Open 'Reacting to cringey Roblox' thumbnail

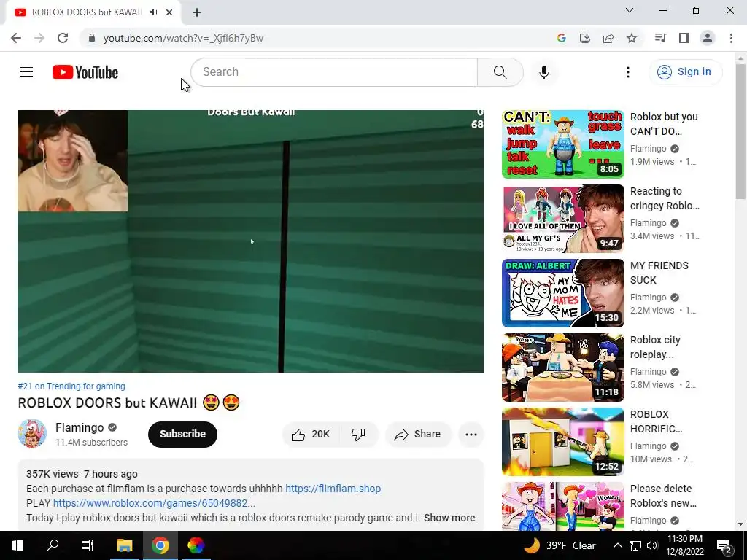click(x=562, y=219)
